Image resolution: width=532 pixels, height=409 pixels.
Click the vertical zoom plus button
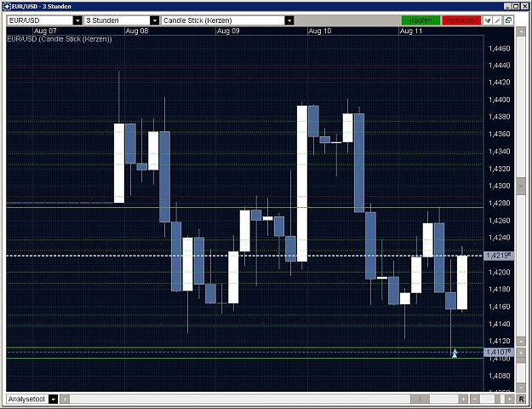pyautogui.click(x=521, y=353)
